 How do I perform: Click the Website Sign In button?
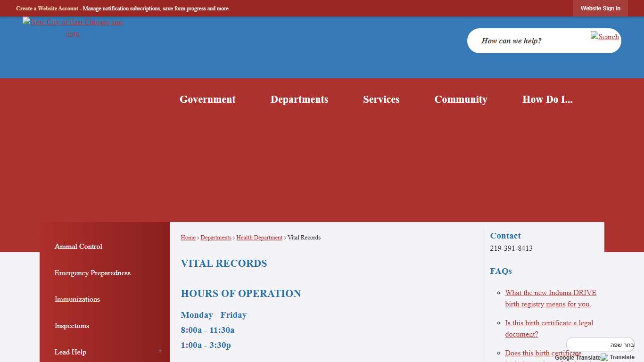point(600,8)
